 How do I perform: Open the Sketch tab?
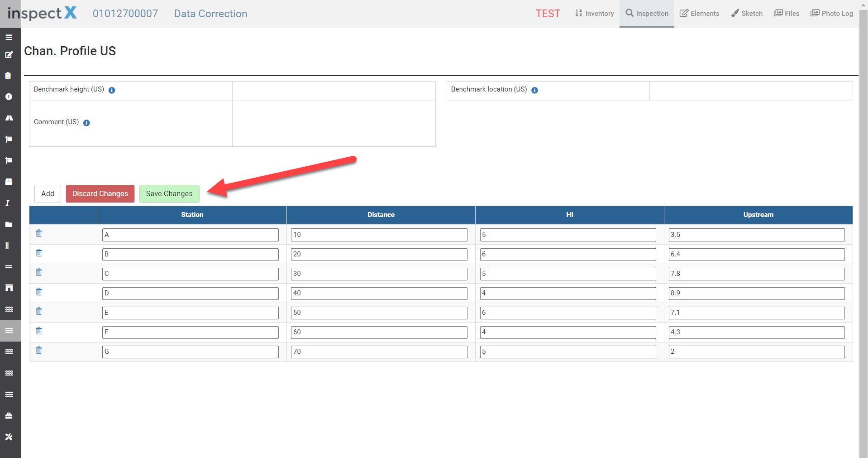tap(747, 14)
